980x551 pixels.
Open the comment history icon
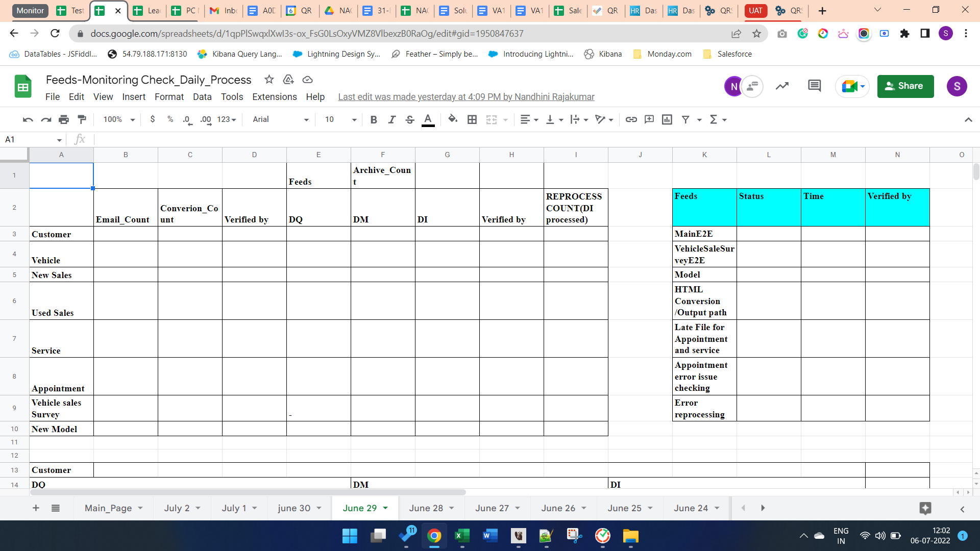[x=814, y=86]
